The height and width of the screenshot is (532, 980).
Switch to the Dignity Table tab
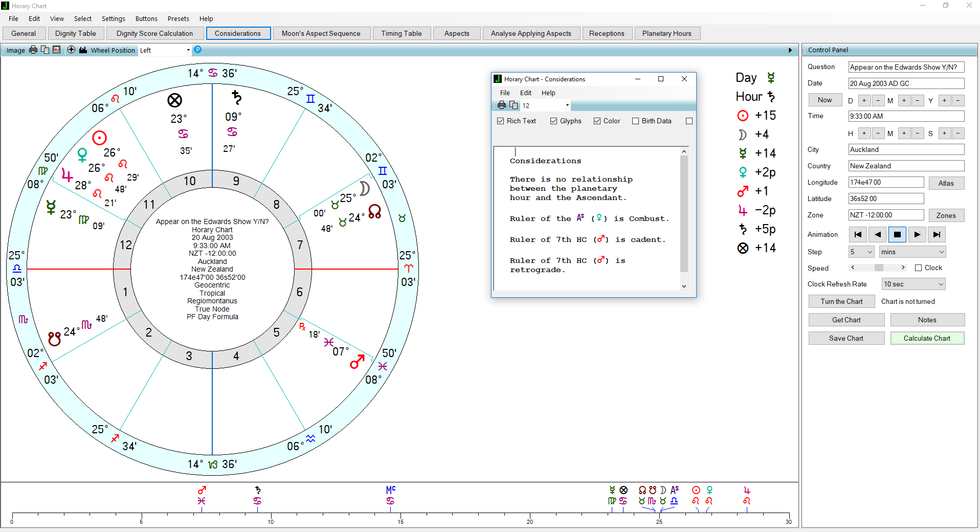[76, 33]
